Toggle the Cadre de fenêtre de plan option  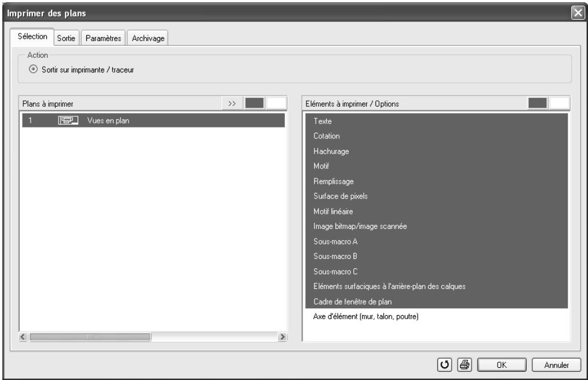tap(436, 301)
